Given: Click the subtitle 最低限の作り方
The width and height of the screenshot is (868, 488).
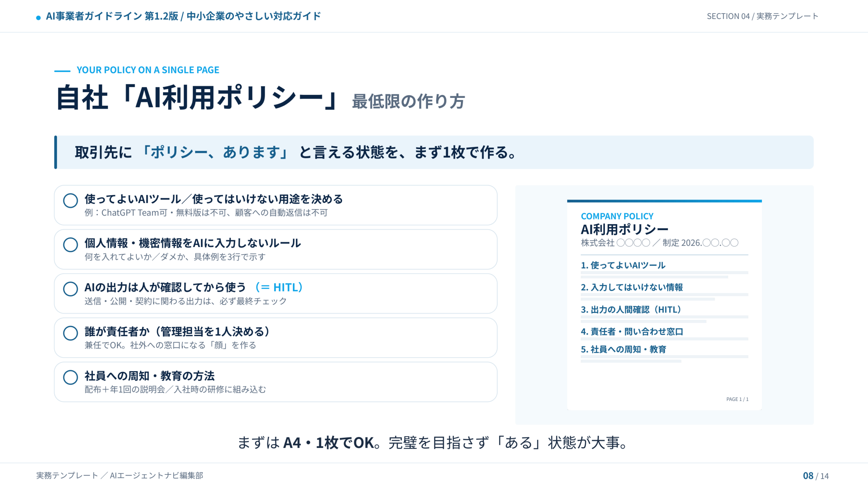Looking at the screenshot, I should pos(408,101).
